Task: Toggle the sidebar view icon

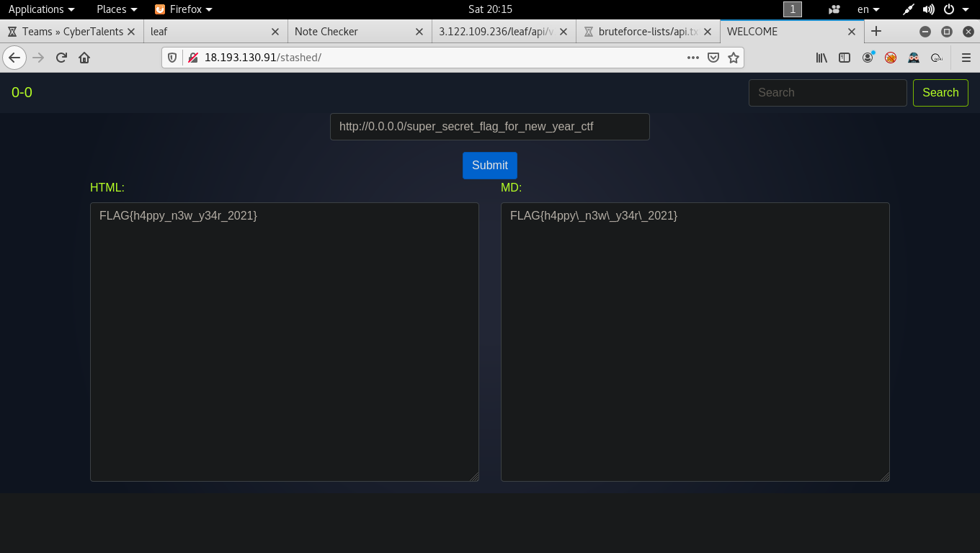Action: click(844, 58)
